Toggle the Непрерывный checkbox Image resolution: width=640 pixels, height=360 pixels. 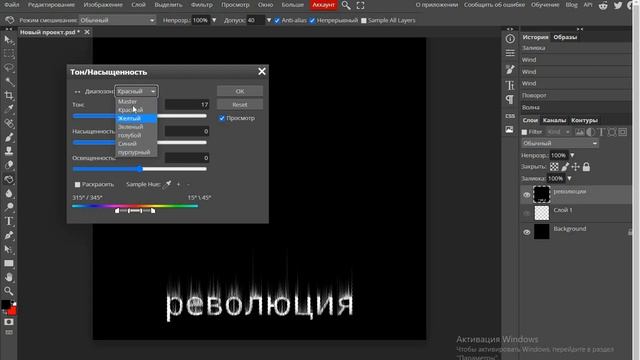312,20
